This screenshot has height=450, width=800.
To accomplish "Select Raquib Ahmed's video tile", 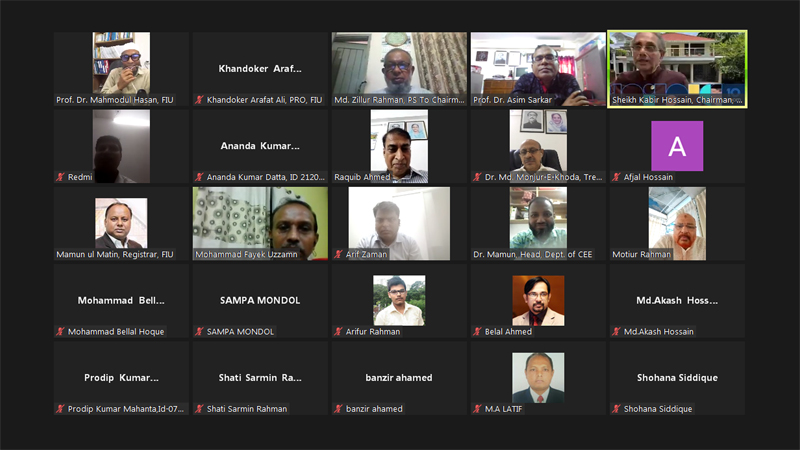I will point(399,146).
